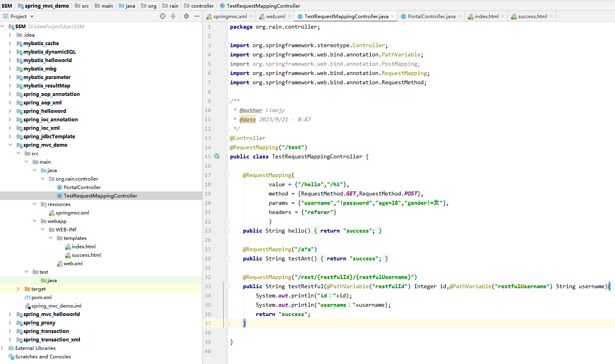Open success.html under templates
The height and width of the screenshot is (364, 615).
pos(86,255)
